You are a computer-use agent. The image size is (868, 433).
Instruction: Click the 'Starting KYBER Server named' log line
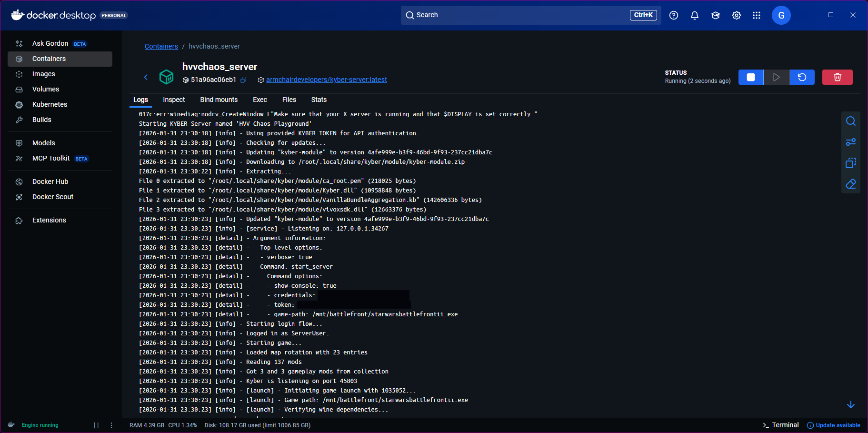click(225, 124)
